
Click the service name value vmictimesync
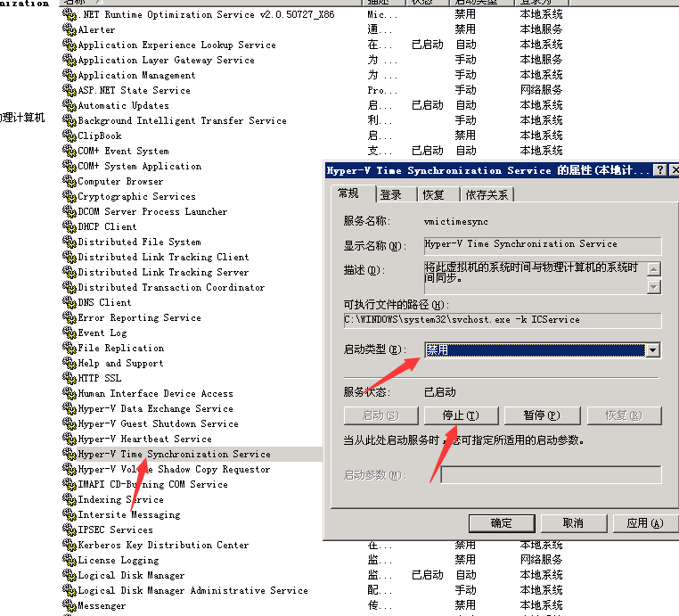pyautogui.click(x=456, y=222)
